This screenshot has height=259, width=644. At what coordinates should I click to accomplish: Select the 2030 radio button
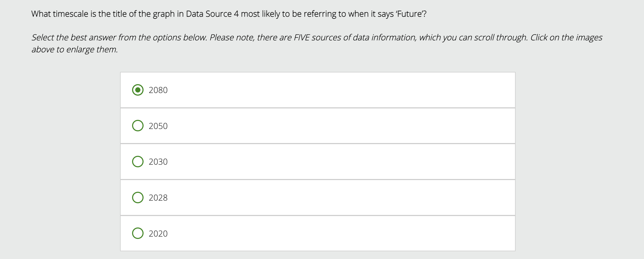coord(138,162)
